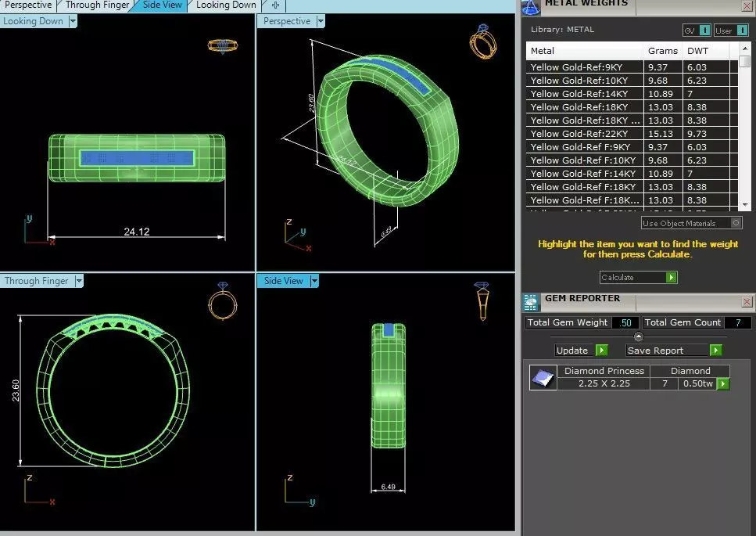Click the Diamond Princess cell

(x=604, y=371)
